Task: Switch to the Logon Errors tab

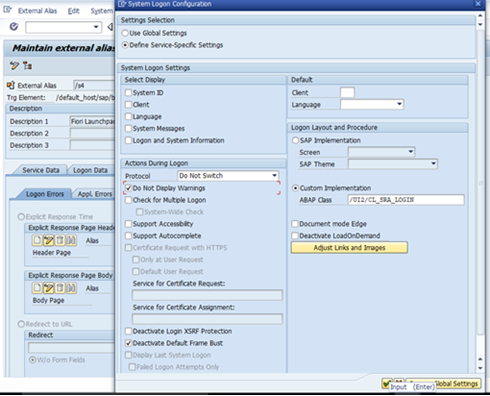Action: (45, 194)
